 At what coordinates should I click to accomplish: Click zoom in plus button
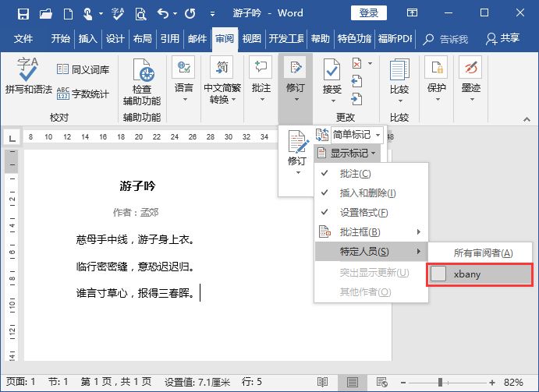tap(492, 383)
